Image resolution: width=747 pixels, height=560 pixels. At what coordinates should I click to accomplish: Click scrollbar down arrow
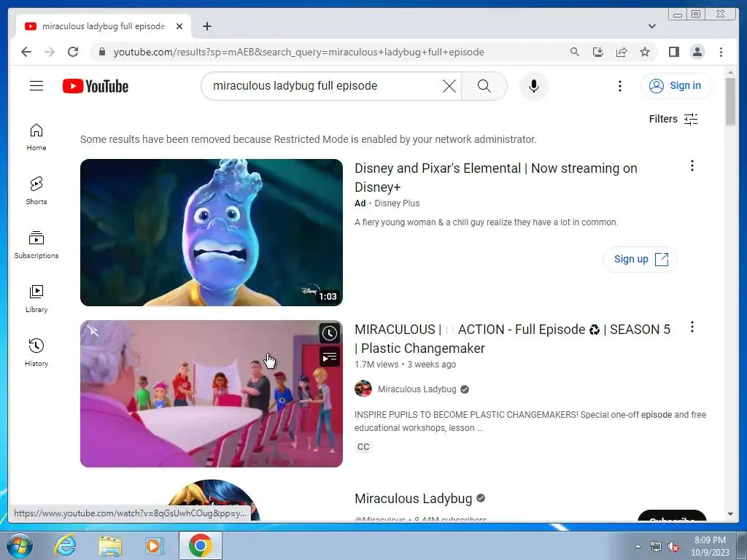(x=731, y=514)
